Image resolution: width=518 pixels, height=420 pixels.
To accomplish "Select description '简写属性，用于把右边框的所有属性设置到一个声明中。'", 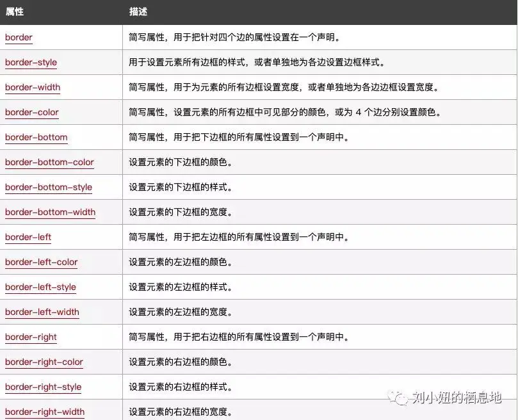I will pyautogui.click(x=239, y=337).
